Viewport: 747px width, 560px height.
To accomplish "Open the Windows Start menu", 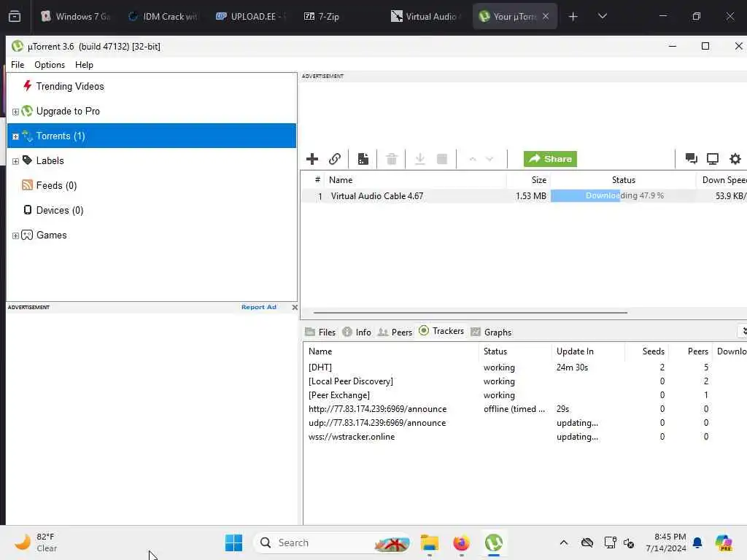I will (x=233, y=542).
